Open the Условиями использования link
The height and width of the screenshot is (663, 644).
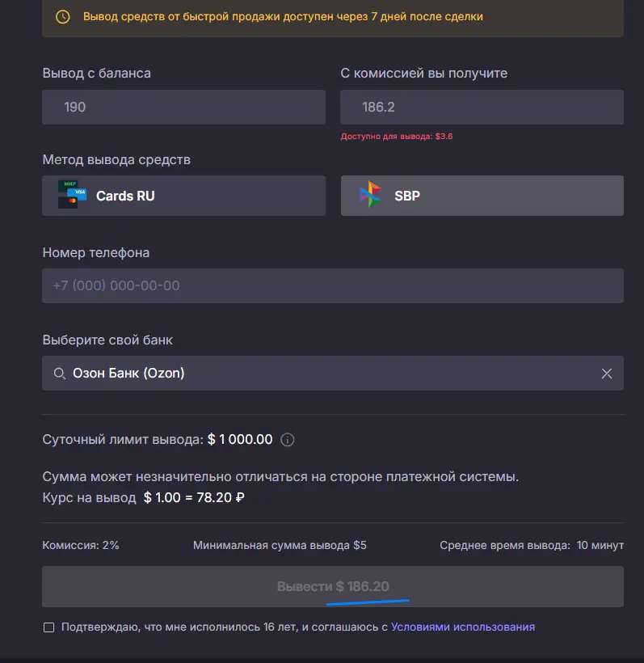click(463, 627)
